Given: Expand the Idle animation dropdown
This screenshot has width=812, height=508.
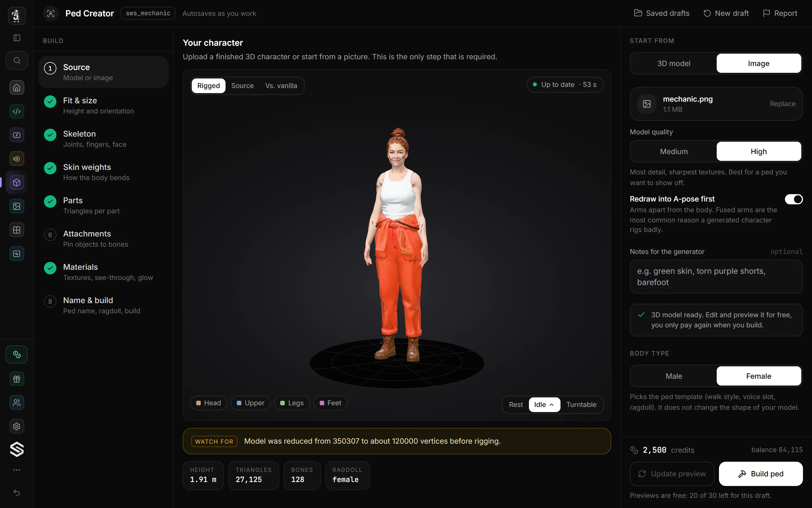Looking at the screenshot, I should coord(544,404).
